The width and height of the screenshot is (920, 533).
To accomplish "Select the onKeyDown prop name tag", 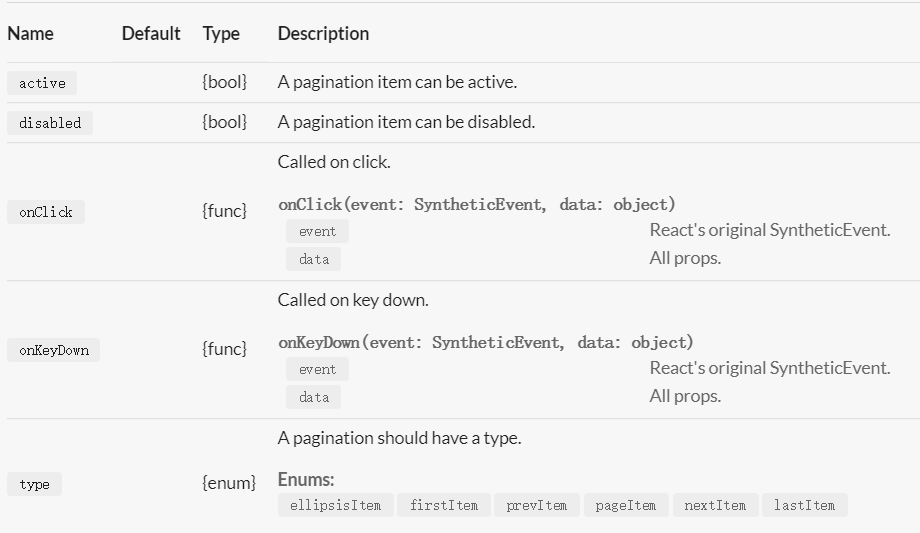I will (53, 350).
